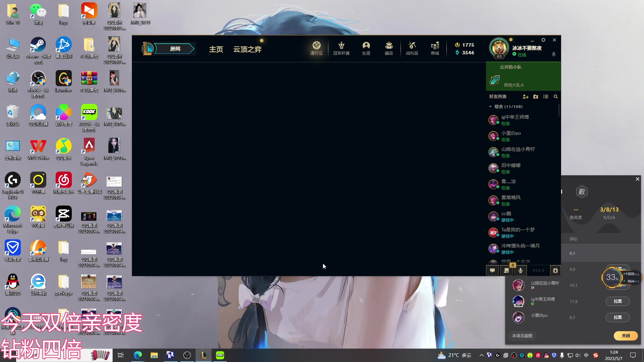
Task: Open Apex Legends desktop shortcut
Action: pos(89,152)
